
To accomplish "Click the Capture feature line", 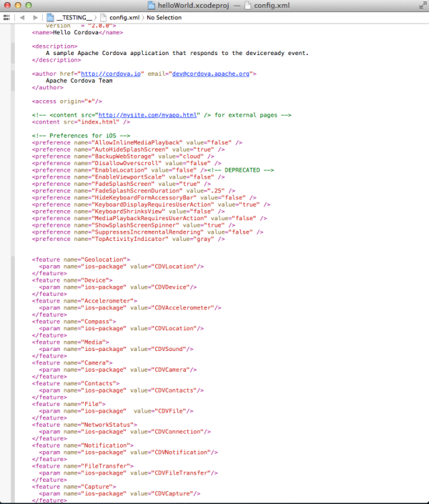I will click(74, 487).
